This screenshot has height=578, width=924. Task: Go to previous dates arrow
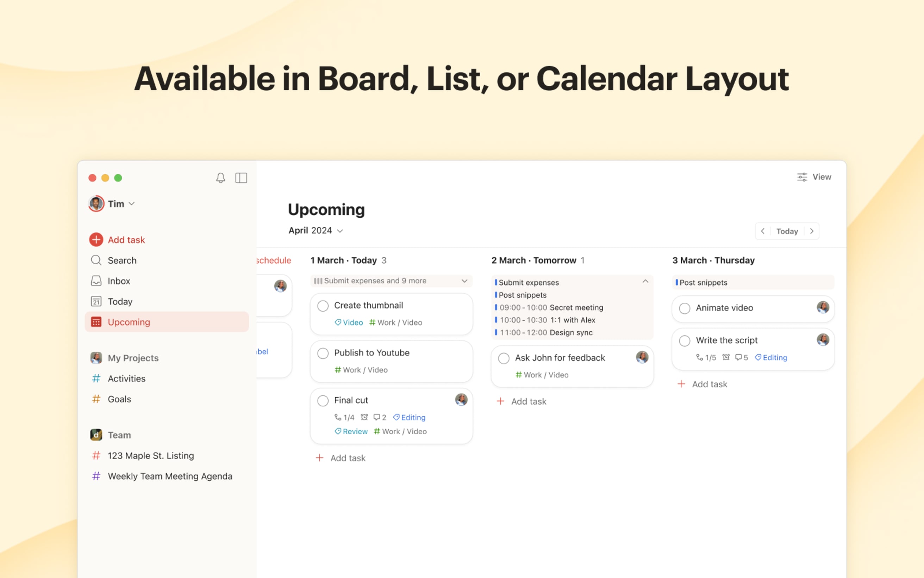point(762,231)
